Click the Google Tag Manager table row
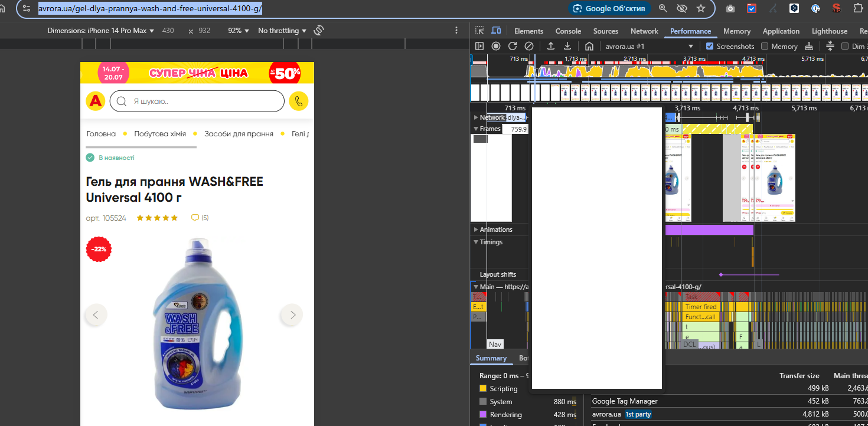Viewport: 868px width, 426px height. [729, 401]
